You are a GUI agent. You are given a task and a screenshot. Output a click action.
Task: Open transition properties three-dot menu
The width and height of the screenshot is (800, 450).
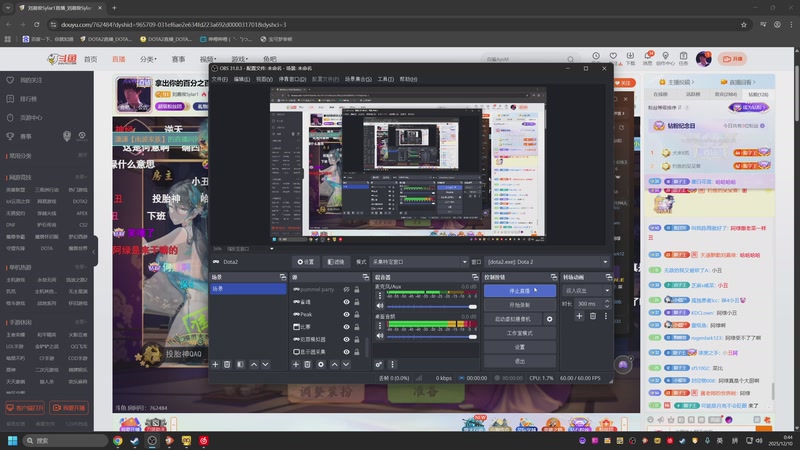pos(606,316)
